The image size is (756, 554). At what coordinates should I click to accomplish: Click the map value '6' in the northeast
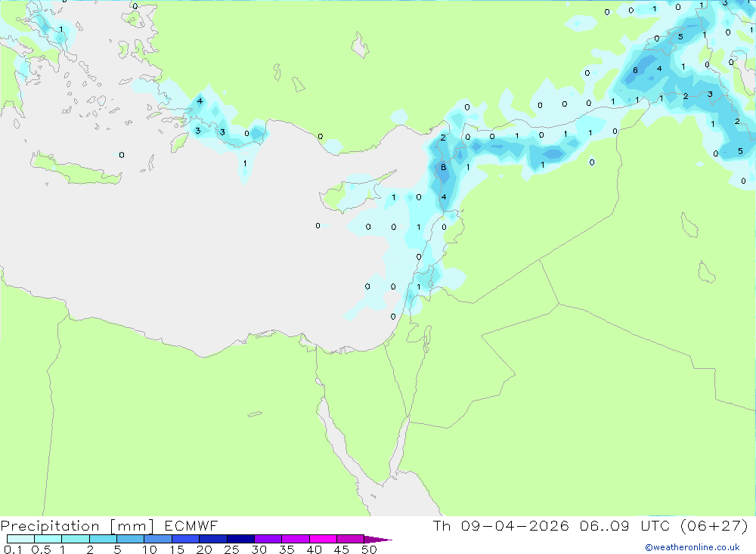[x=636, y=70]
